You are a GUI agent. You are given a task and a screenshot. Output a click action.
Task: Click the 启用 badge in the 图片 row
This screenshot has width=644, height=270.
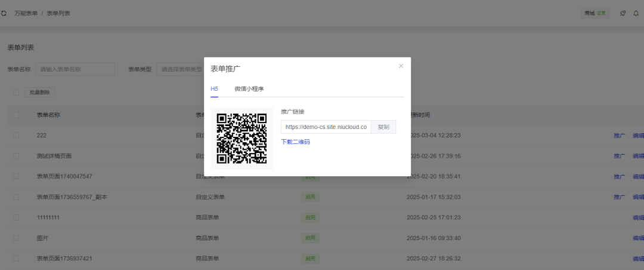coord(310,238)
